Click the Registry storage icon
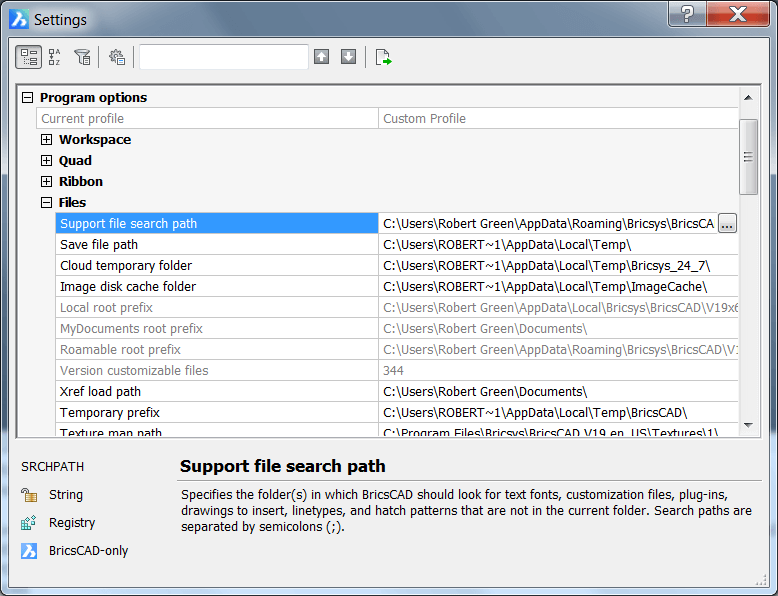 click(29, 523)
